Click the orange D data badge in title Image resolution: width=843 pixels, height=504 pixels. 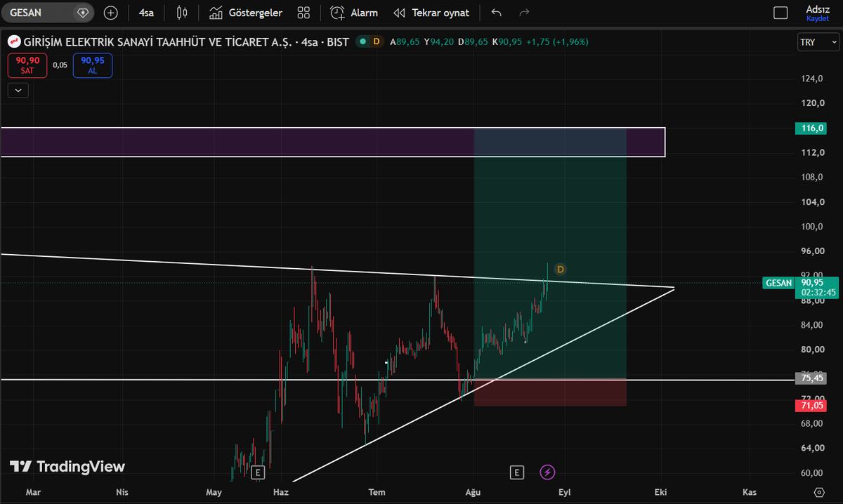click(x=377, y=42)
